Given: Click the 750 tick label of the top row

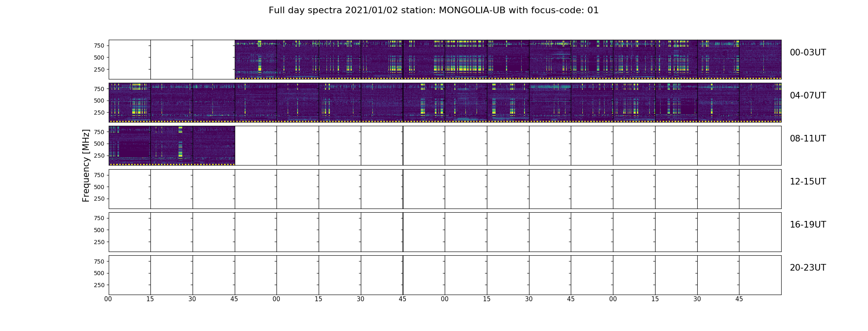Looking at the screenshot, I should tap(99, 46).
